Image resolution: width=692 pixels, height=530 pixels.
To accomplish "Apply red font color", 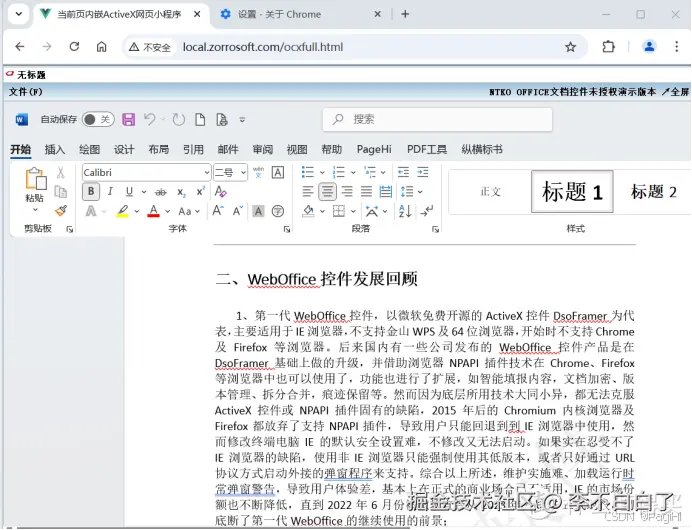I will pos(154,211).
